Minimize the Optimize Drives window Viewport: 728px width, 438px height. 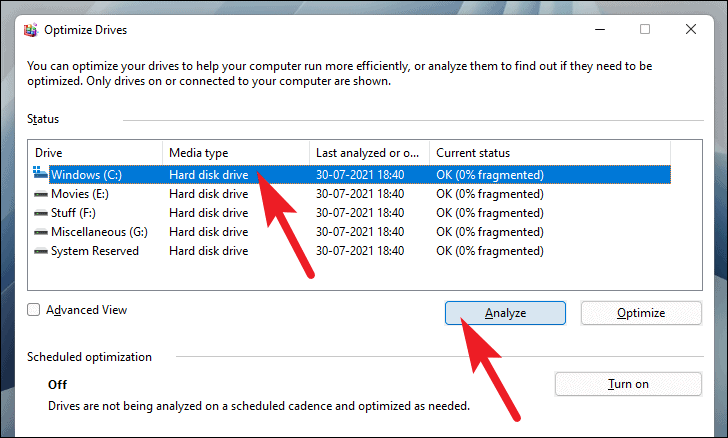tap(600, 29)
